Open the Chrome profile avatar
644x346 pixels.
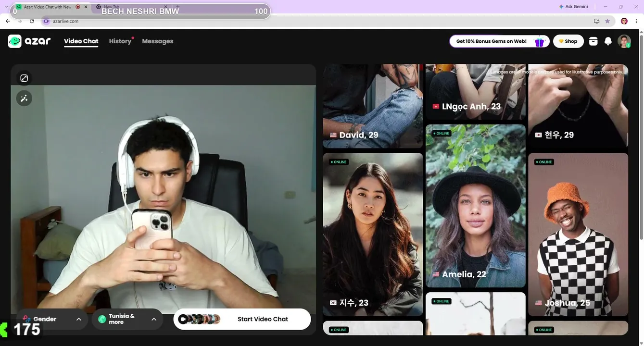pyautogui.click(x=624, y=21)
